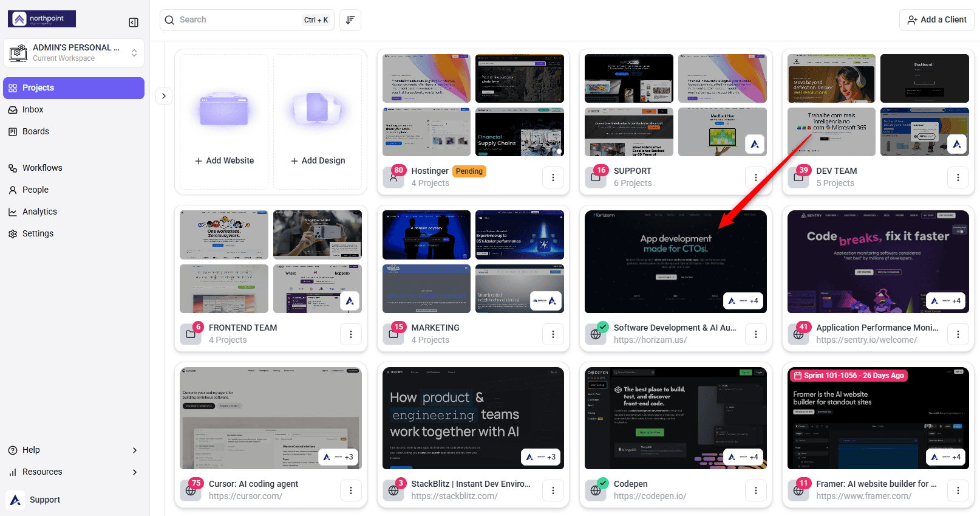The height and width of the screenshot is (516, 980).
Task: Click Framer globe icon with 11 badge
Action: pos(798,490)
